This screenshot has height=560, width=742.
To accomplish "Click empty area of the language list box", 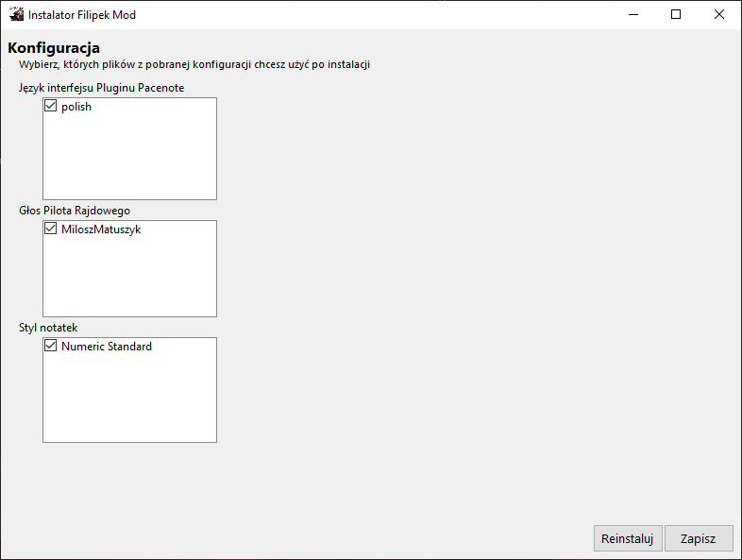I will tap(129, 161).
